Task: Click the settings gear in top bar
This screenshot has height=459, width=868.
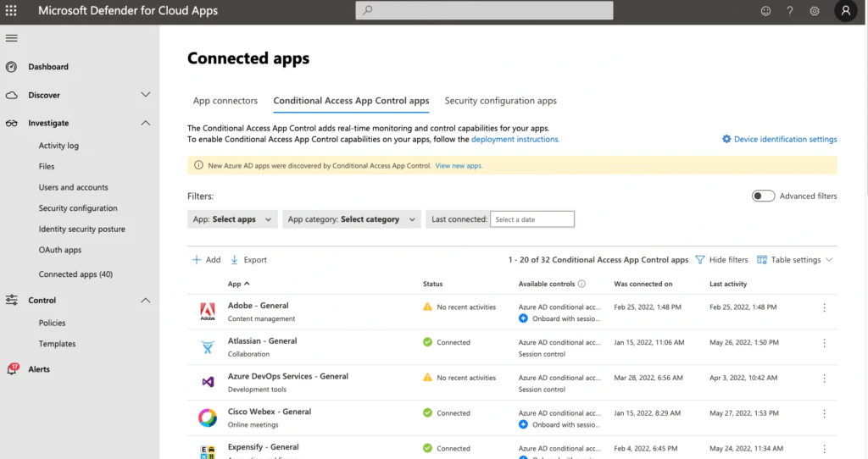Action: coord(815,10)
